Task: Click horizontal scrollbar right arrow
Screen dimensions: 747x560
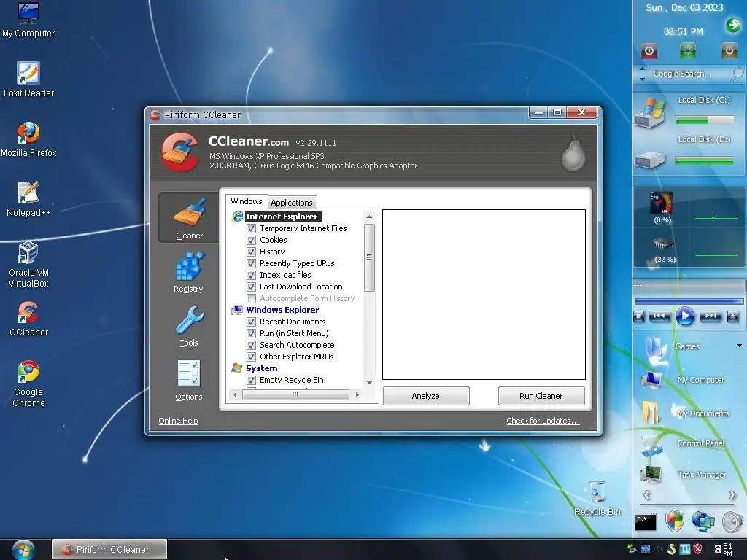Action: 357,394
